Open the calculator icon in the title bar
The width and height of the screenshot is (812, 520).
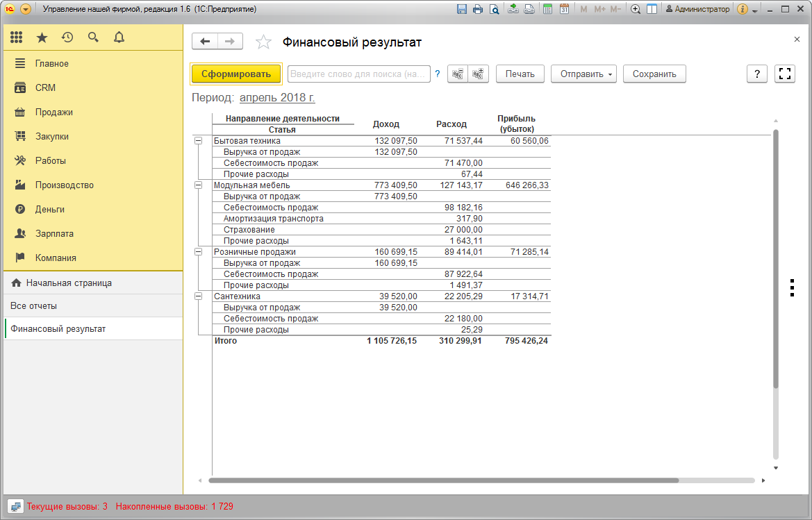click(x=547, y=9)
